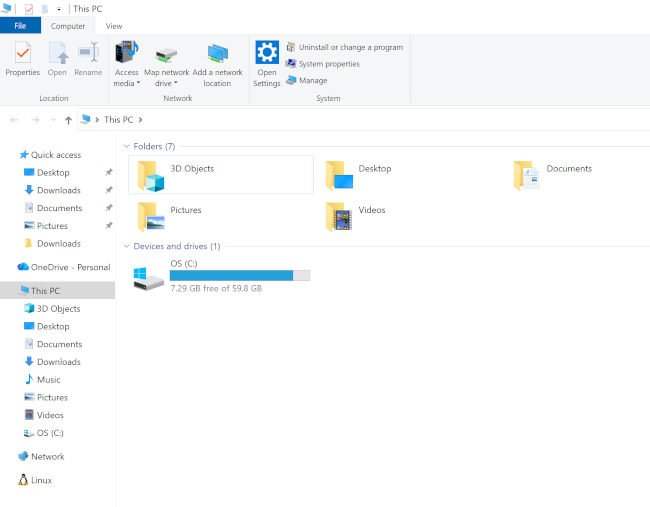
Task: Open the File menu tab
Action: (20, 26)
